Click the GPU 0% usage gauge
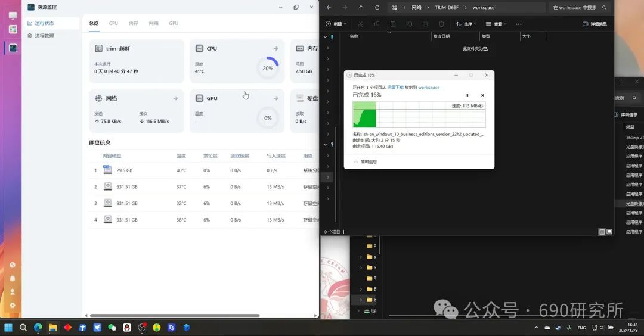 pos(268,118)
